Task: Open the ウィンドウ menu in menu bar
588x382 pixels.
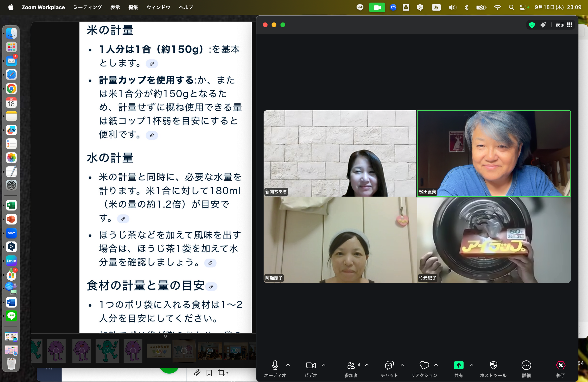Action: tap(158, 7)
